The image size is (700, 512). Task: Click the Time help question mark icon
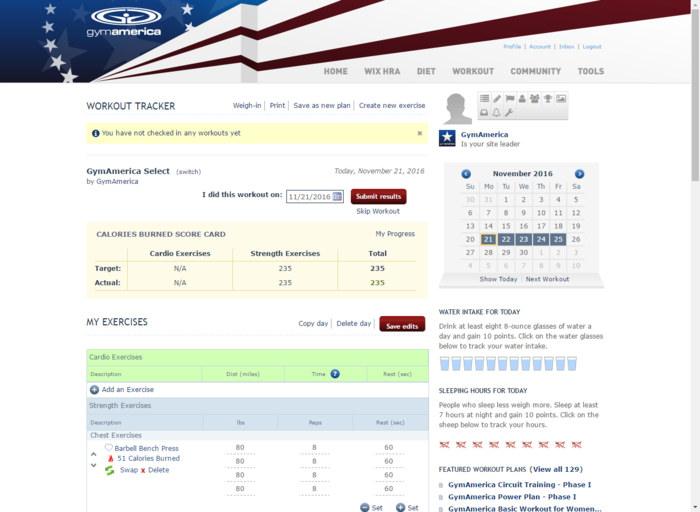click(x=335, y=374)
